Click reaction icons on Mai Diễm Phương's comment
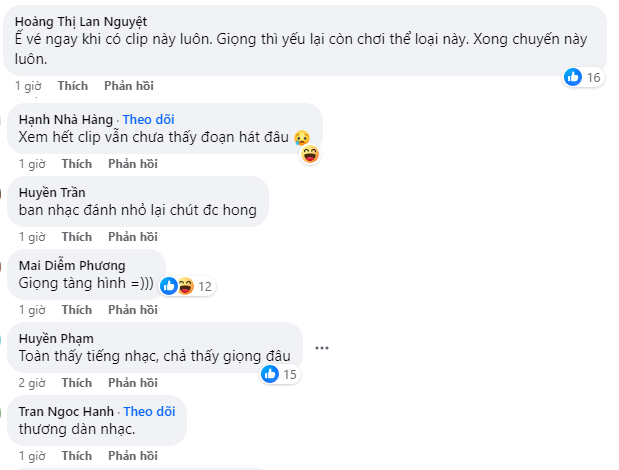This screenshot has height=470, width=619. [177, 286]
